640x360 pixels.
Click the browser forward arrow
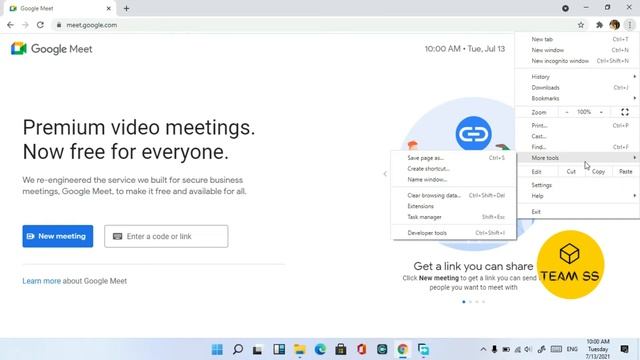[x=25, y=25]
